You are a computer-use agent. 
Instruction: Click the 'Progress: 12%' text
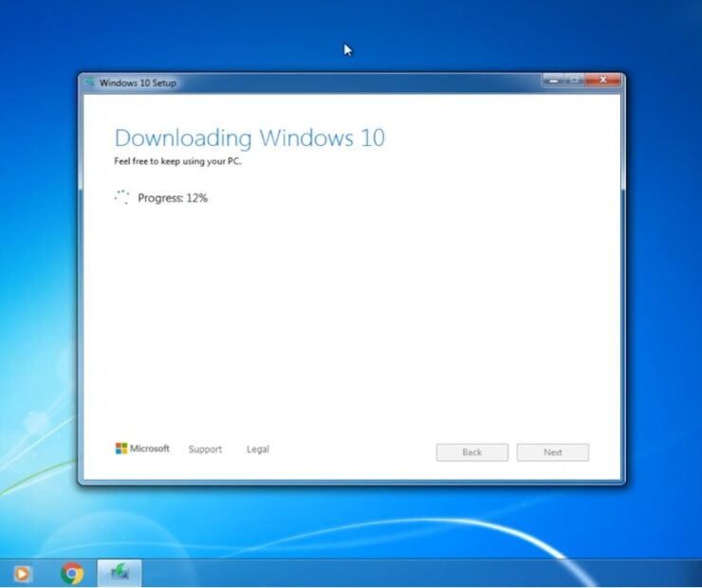173,198
